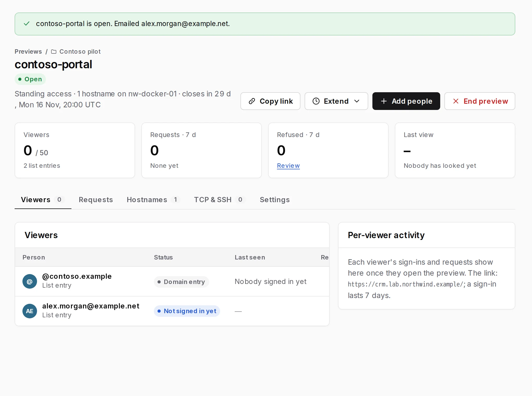
Task: Click the Viewers stat card
Action: click(x=75, y=150)
